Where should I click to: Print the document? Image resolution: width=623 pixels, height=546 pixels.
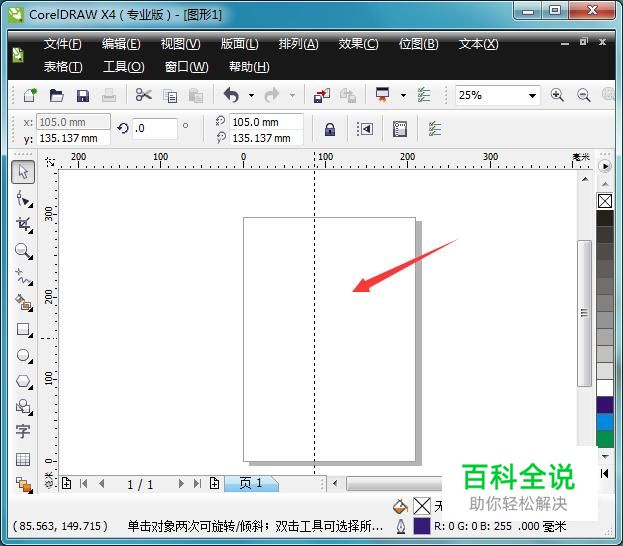[x=108, y=95]
